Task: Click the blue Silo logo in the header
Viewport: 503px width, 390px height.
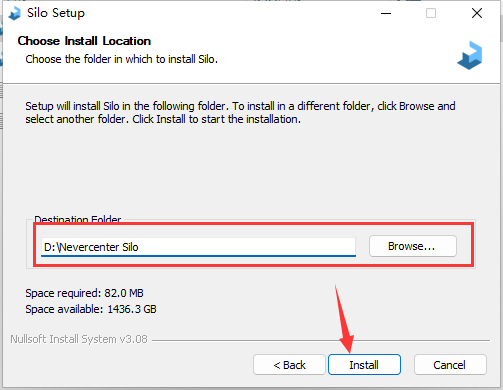Action: tap(470, 55)
